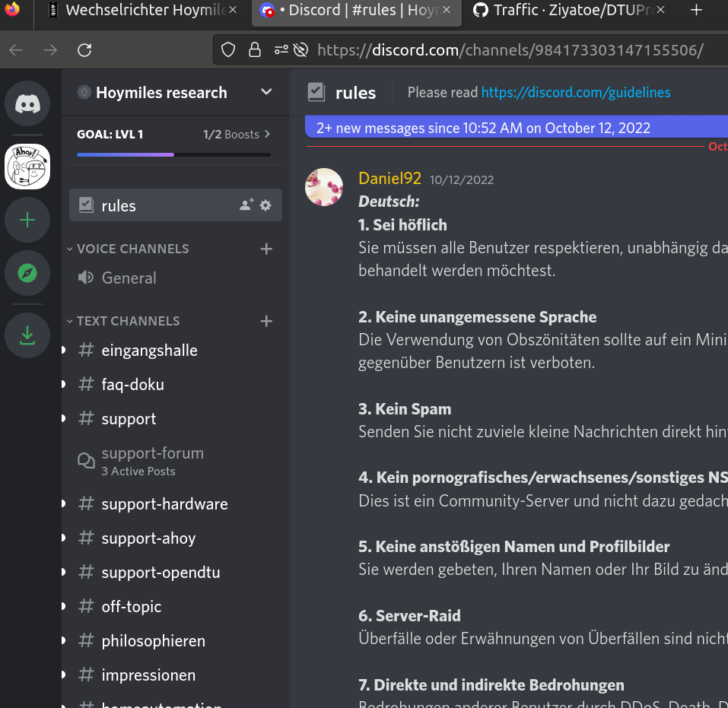Close the Discord tab
728x708 pixels.
[447, 10]
